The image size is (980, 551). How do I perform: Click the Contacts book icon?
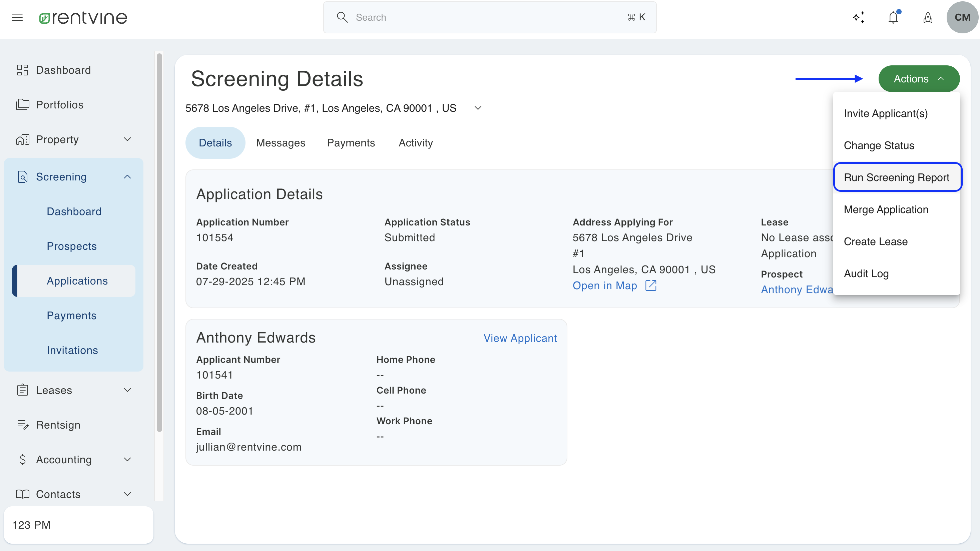pos(22,494)
